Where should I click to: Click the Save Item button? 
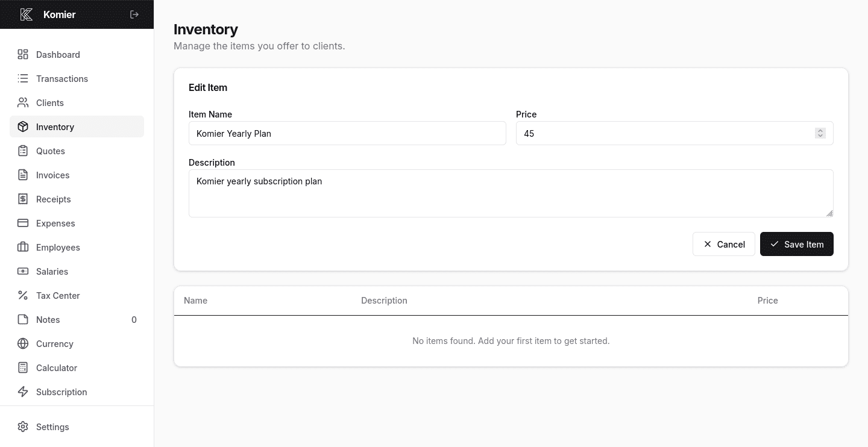[x=797, y=244]
